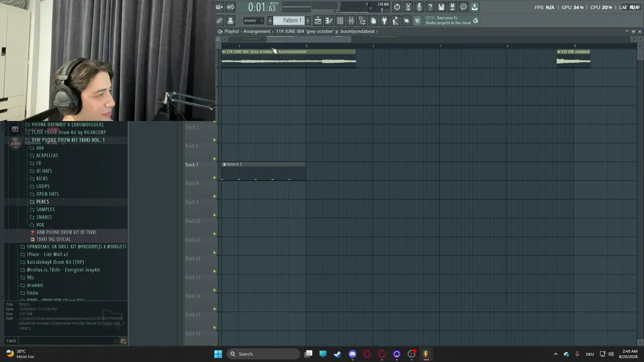644x362 pixels.
Task: Open the plugin picker plug icon
Action: [384, 21]
